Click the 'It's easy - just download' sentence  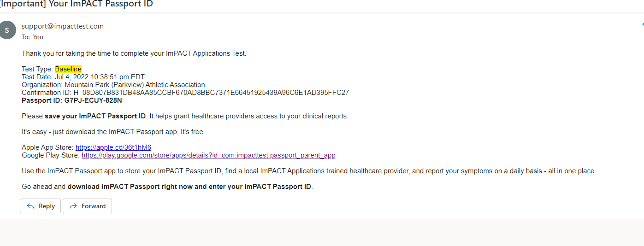113,132
